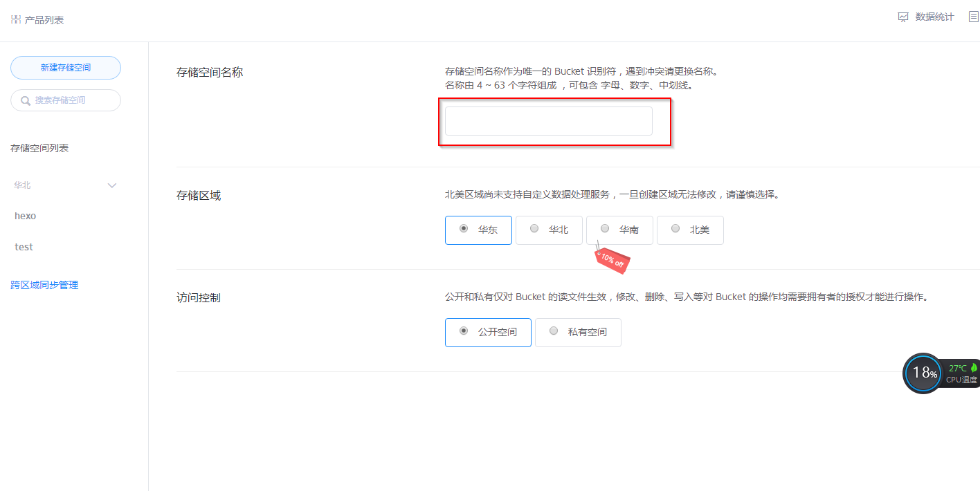Click the 新建存储空间 button
Viewport: 980px width, 491px height.
point(65,67)
